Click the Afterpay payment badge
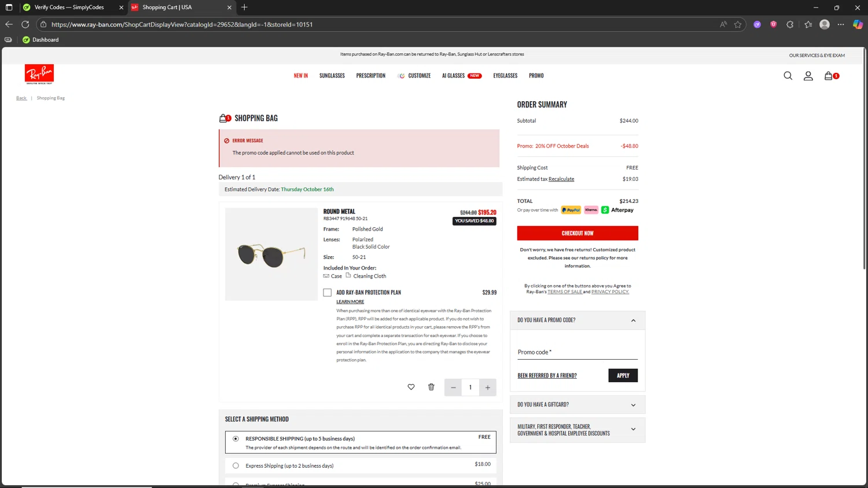Viewport: 868px width, 488px height. click(x=617, y=210)
